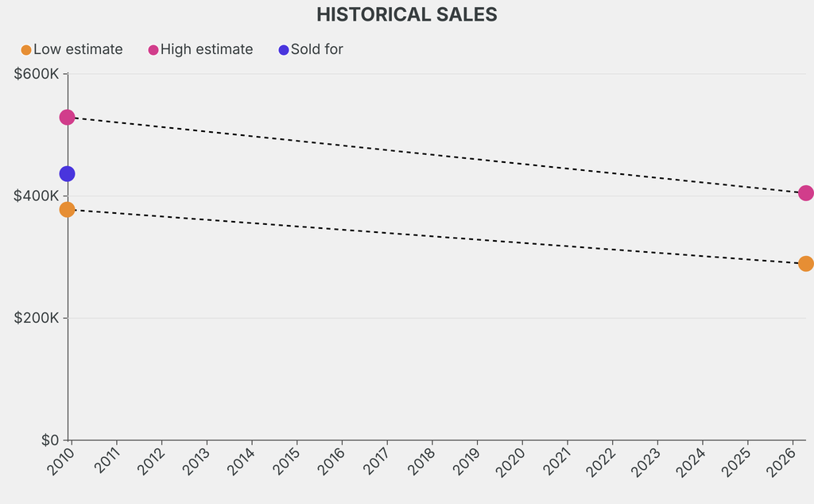Image resolution: width=814 pixels, height=504 pixels.
Task: Click the 2022 x-axis year label
Action: (602, 460)
